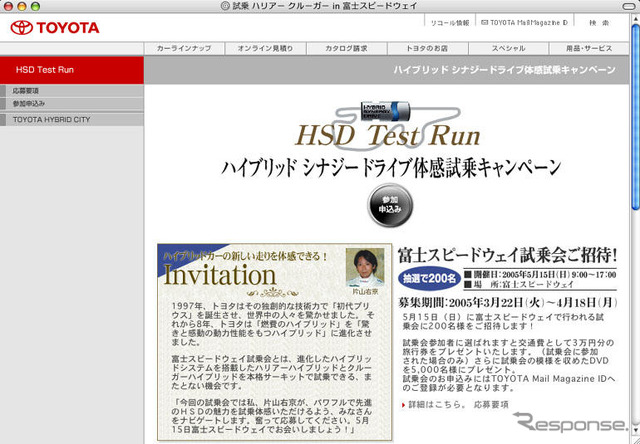Click the 富士スピードウェイ試乗会ご招待! heading

click(507, 255)
